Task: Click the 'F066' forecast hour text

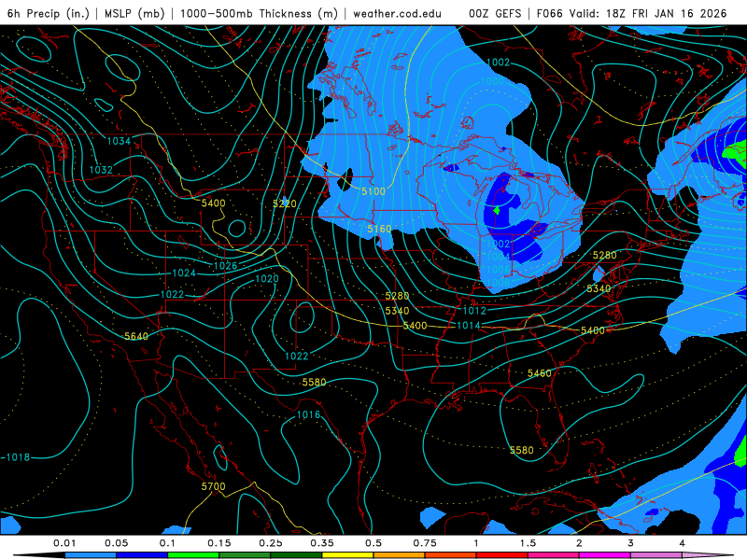Action: click(x=550, y=13)
